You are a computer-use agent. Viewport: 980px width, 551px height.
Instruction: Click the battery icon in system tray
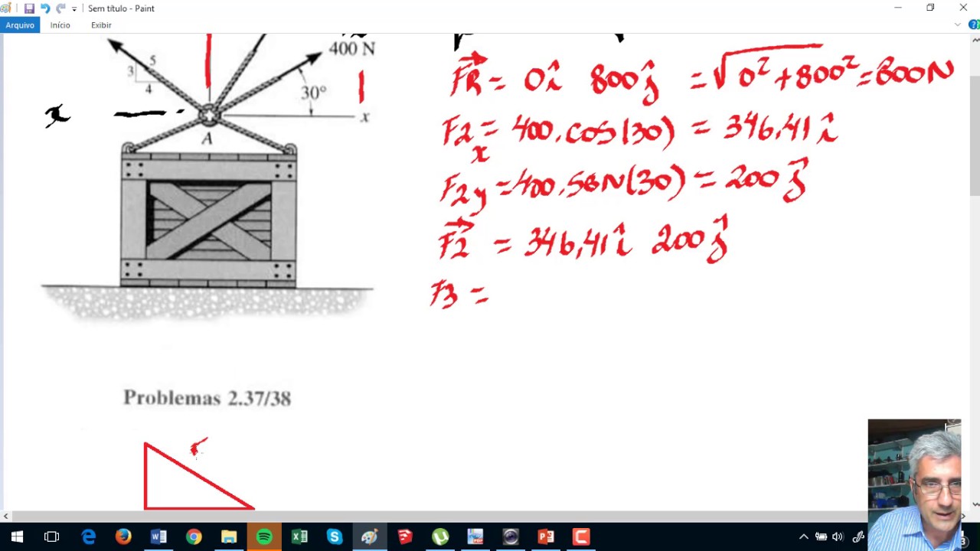(821, 536)
